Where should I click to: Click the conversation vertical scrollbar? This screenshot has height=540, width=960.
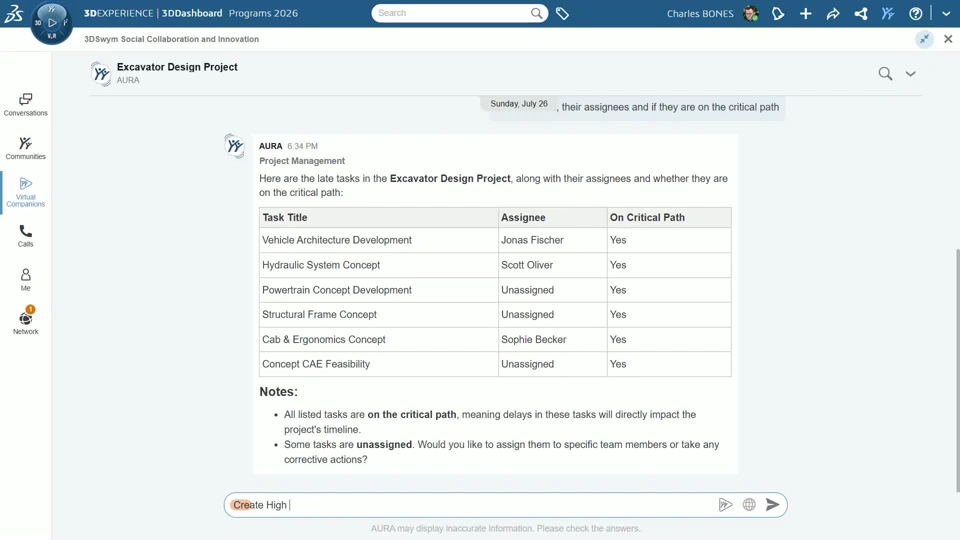958,370
